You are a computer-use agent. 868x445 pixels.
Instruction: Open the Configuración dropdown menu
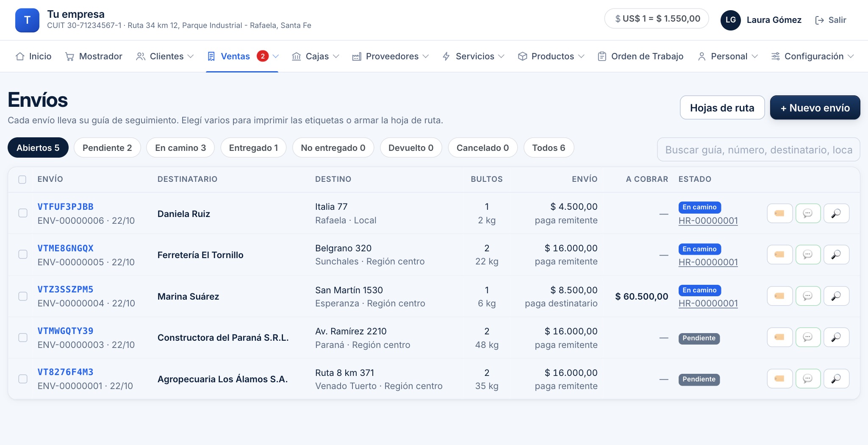click(851, 56)
